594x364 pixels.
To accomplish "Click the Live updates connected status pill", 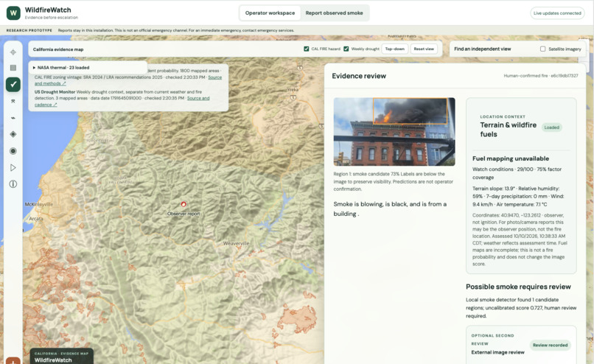I will pos(557,13).
